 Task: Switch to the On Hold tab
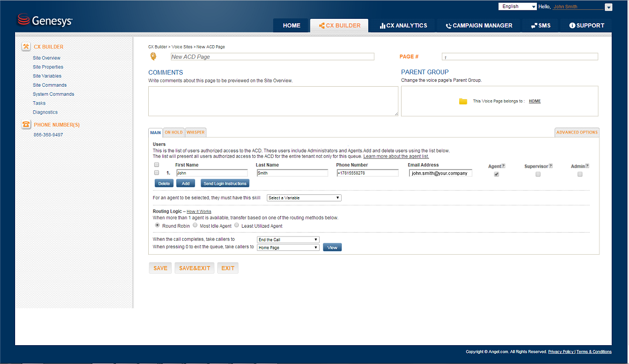tap(174, 132)
